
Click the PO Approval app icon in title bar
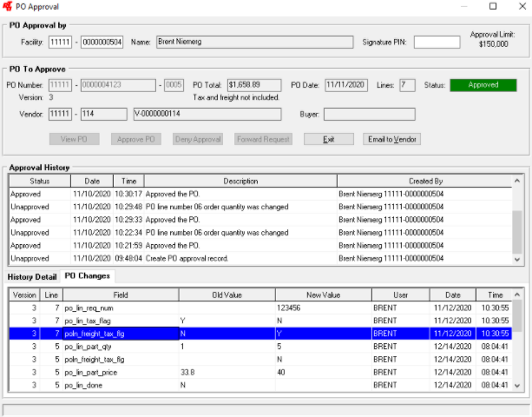[x=10, y=7]
